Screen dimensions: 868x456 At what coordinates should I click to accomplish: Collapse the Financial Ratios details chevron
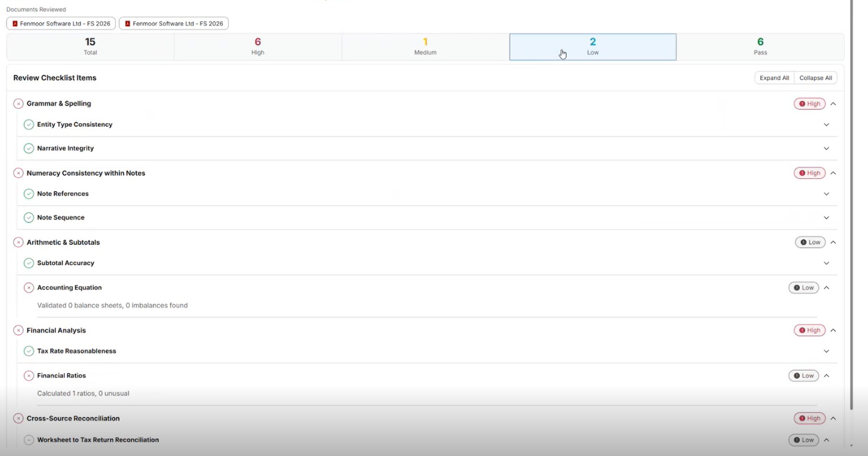click(826, 376)
